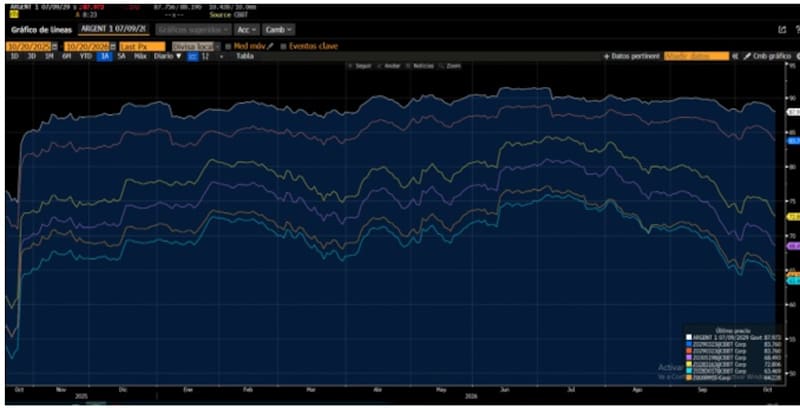Screen dimensions: 800x408
Task: Click the 72.806 legend price value
Action: (772, 364)
